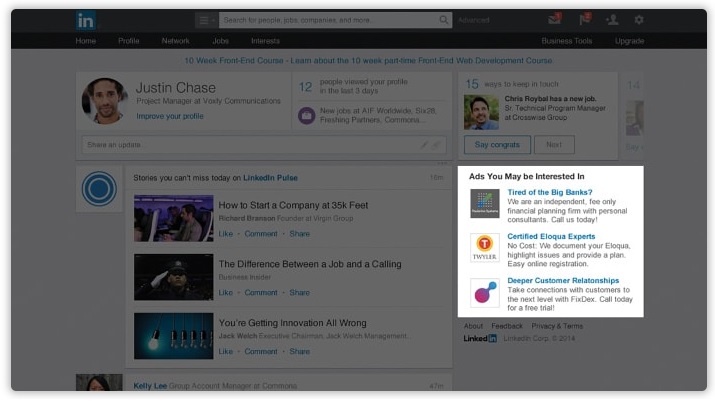Open The Difference Between a Job and a Calling

(310, 264)
